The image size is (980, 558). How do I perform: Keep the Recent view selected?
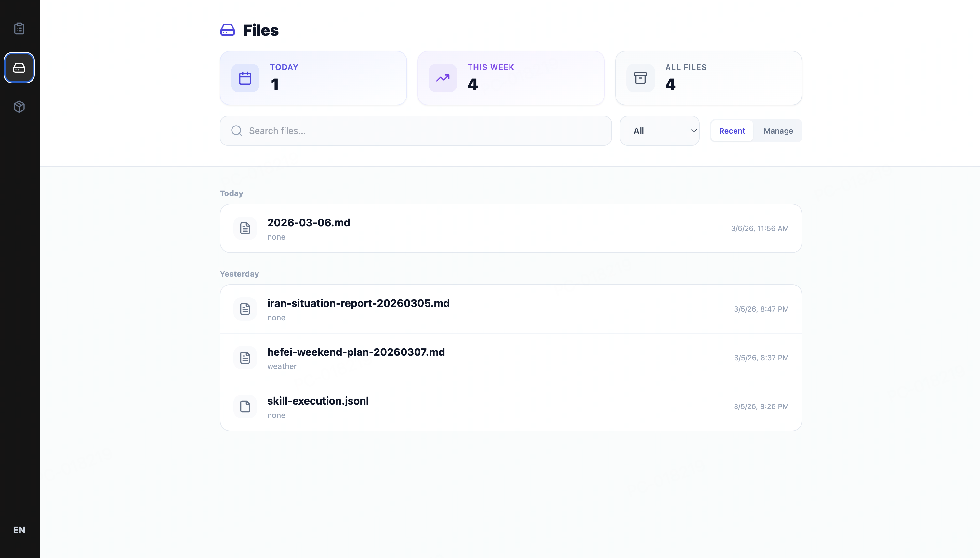click(x=732, y=131)
